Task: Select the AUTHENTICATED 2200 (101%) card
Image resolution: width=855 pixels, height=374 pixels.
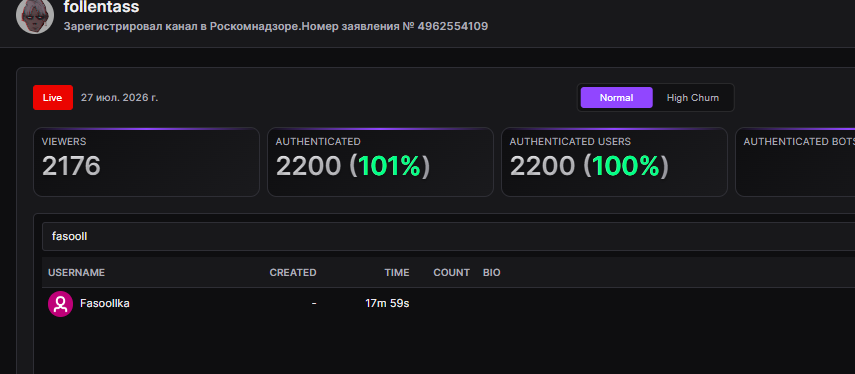Action: (380, 162)
